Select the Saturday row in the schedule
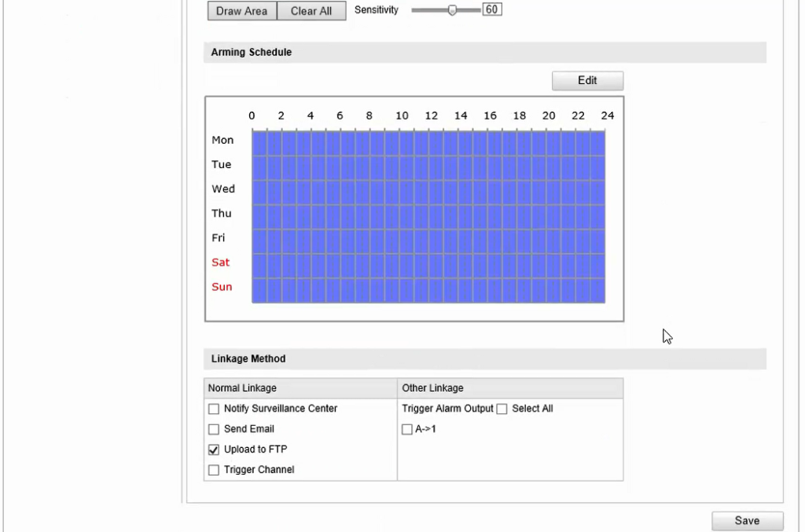 [428, 262]
